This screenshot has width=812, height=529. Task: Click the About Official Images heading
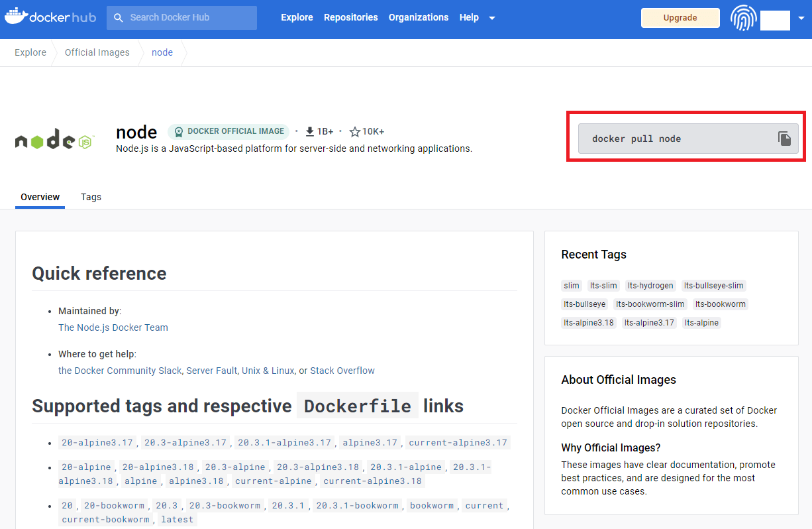click(x=619, y=380)
